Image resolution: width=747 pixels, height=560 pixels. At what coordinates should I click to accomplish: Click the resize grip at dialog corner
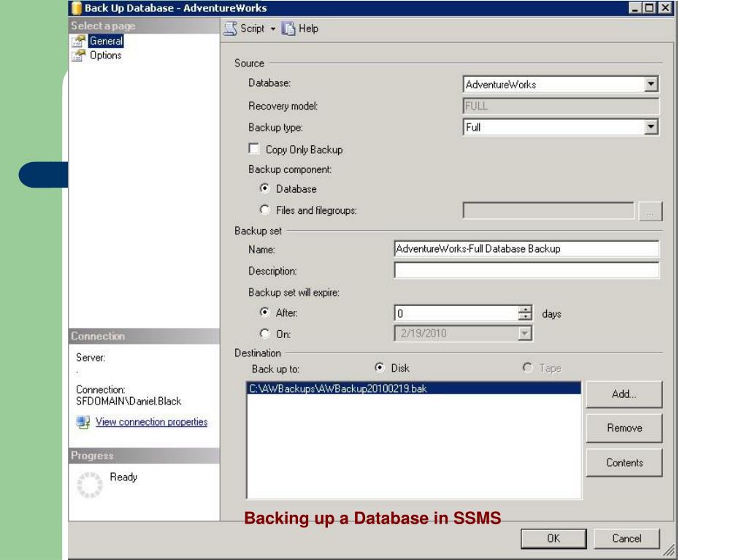669,550
